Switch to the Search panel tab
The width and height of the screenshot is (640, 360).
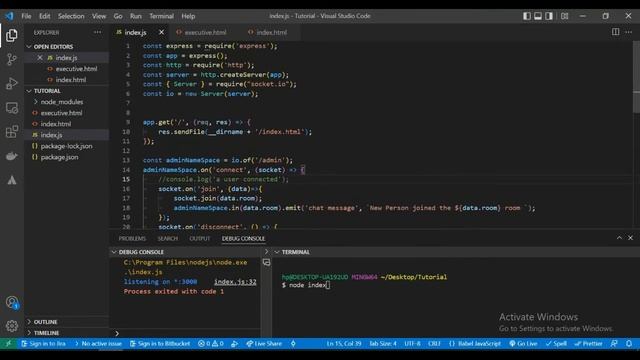coord(167,238)
